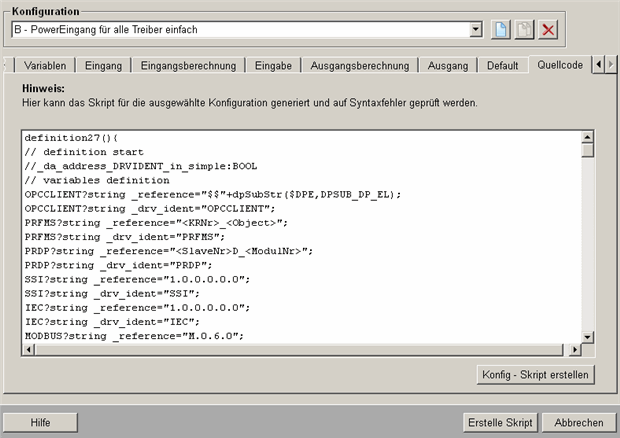Click horizontal scrollbar left arrow in code area
Screen dimensions: 620x438
click(29, 351)
